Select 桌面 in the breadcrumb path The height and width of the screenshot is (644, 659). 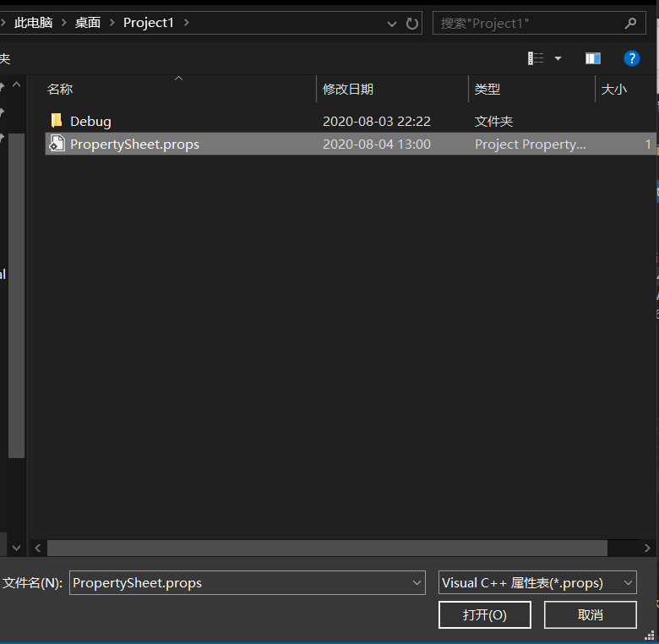pos(87,23)
